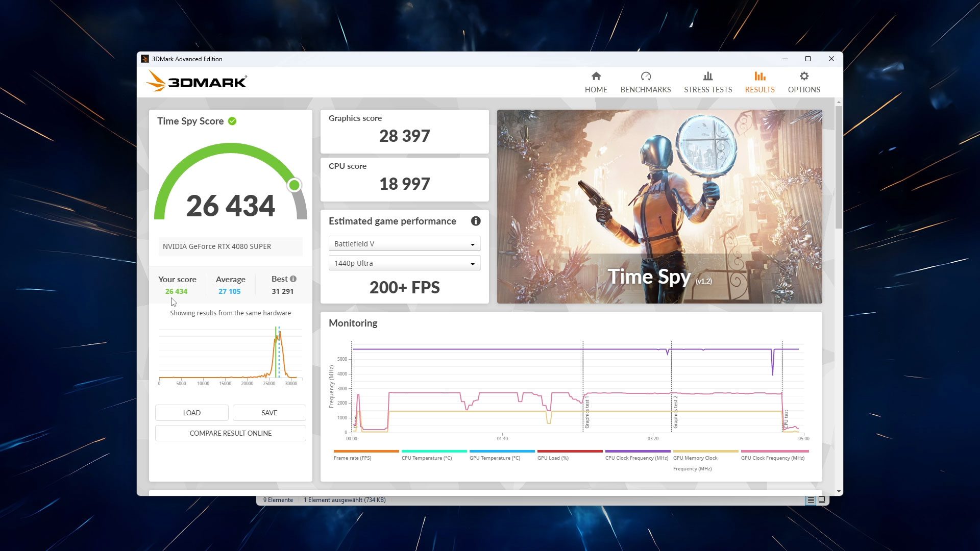Screen dimensions: 980x551
Task: Switch to details list view icon
Action: click(811, 500)
